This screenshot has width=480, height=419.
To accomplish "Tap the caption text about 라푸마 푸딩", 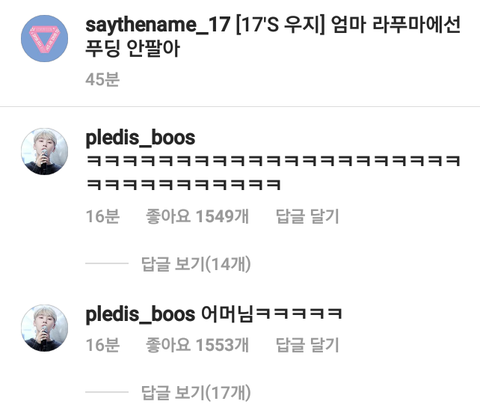I will point(273,37).
